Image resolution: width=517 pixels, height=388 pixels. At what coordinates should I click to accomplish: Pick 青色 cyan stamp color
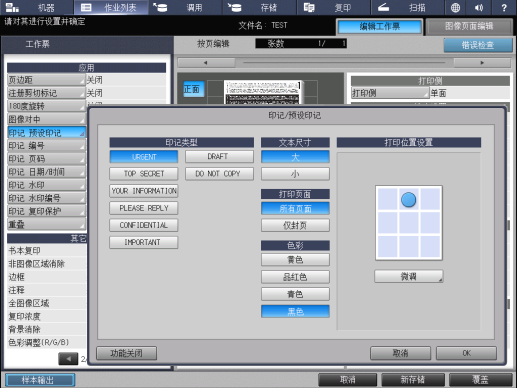tap(295, 294)
